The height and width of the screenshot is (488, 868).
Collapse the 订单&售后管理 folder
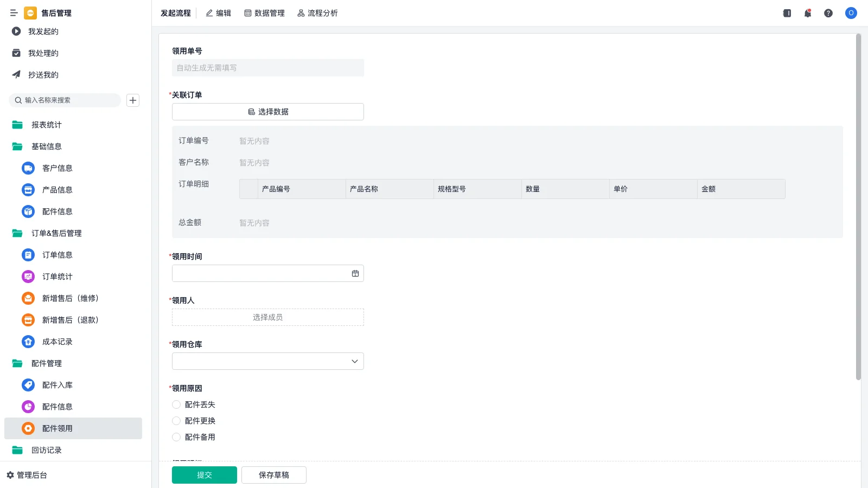click(56, 233)
